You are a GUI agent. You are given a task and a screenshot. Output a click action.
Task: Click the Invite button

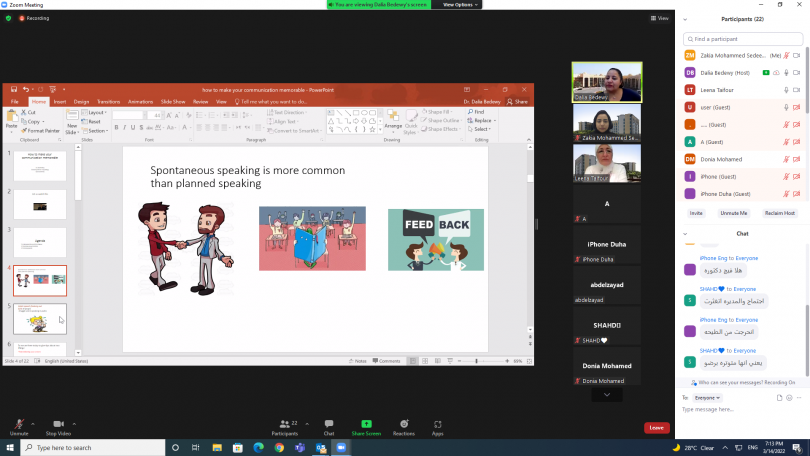tap(696, 213)
